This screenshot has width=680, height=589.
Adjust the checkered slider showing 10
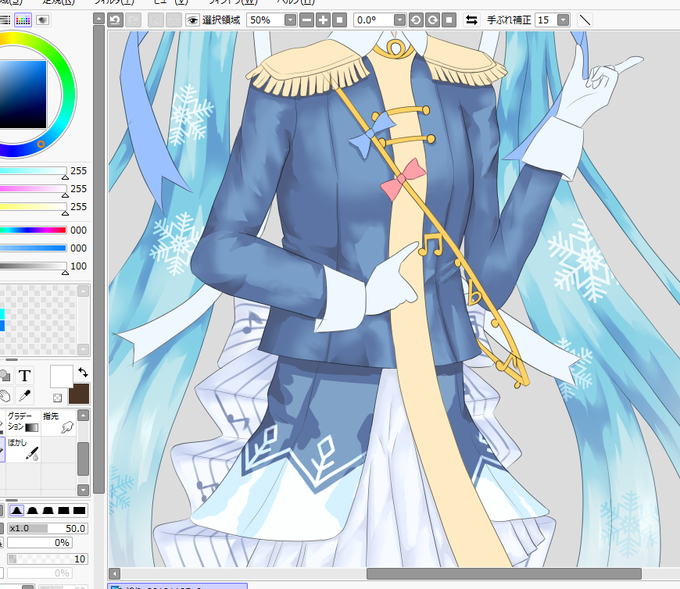[48, 559]
